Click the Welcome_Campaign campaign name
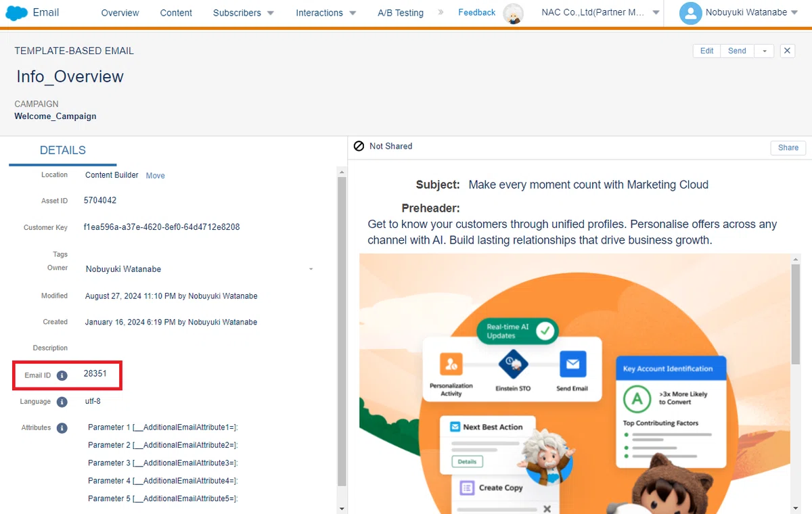The image size is (812, 514). (55, 116)
